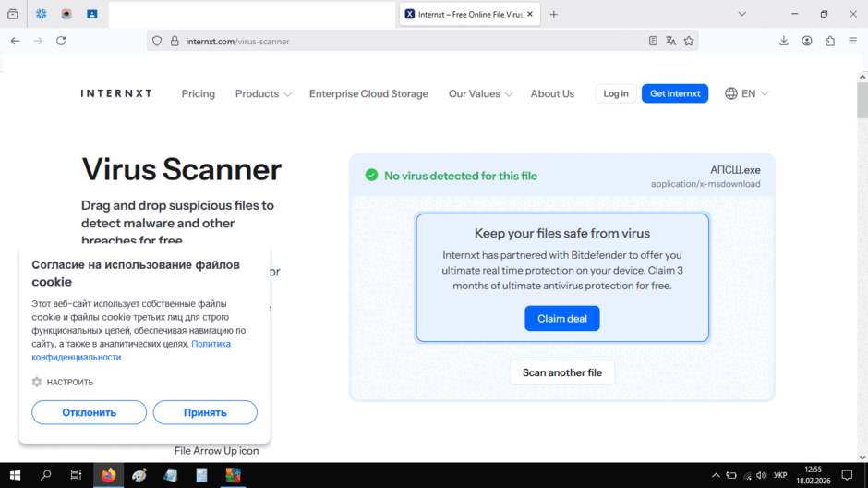This screenshot has width=868, height=488.
Task: Open Firefox View in tab bar
Action: [x=13, y=15]
